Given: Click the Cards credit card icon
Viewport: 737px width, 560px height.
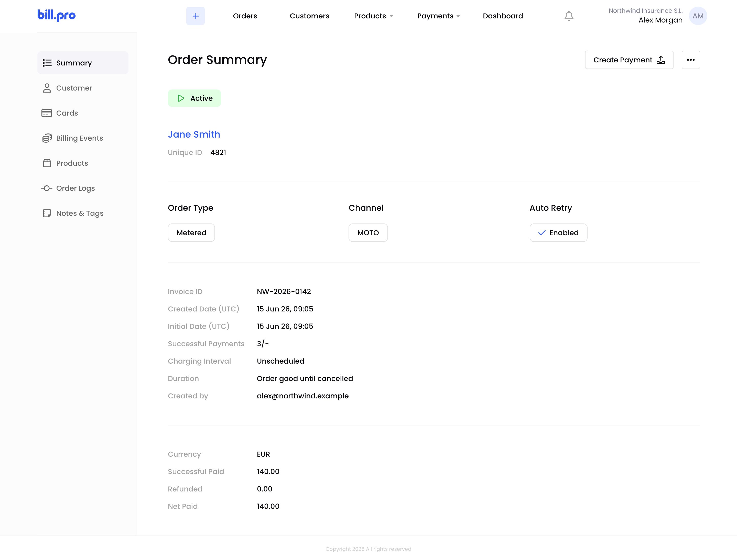Looking at the screenshot, I should [47, 113].
